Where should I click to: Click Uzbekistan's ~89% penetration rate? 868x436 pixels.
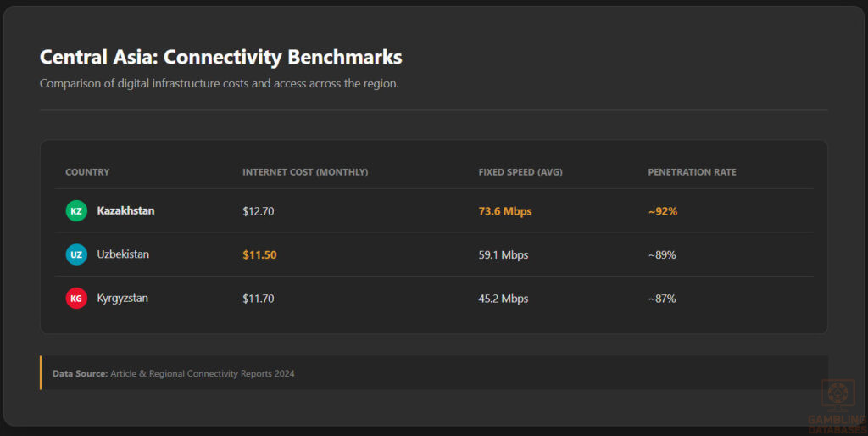pyautogui.click(x=662, y=254)
